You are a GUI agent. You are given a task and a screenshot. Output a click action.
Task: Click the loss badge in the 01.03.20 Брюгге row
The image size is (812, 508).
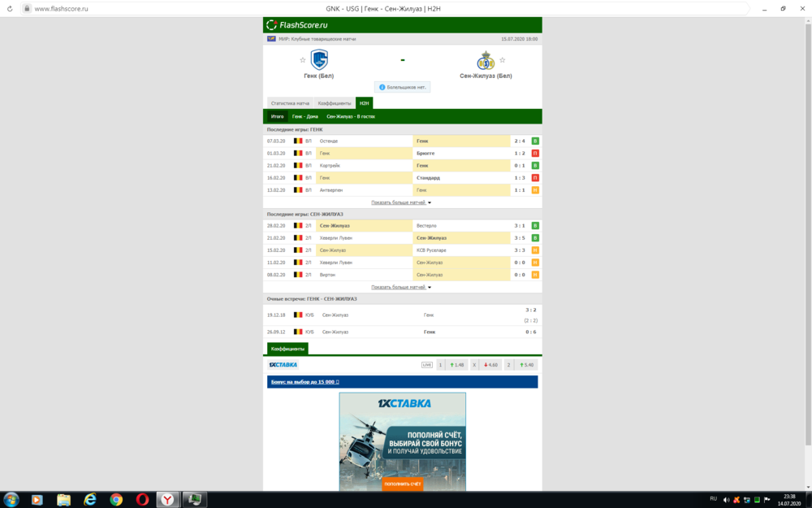535,154
